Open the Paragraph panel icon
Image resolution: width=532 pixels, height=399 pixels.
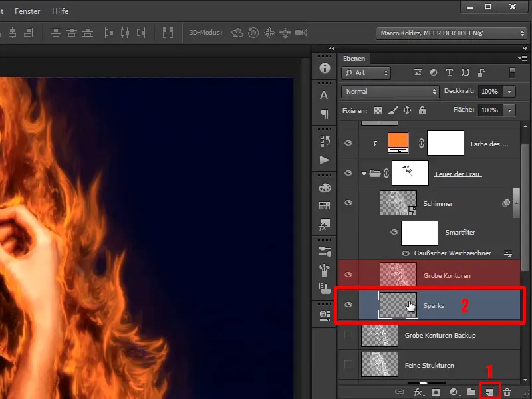pyautogui.click(x=325, y=114)
